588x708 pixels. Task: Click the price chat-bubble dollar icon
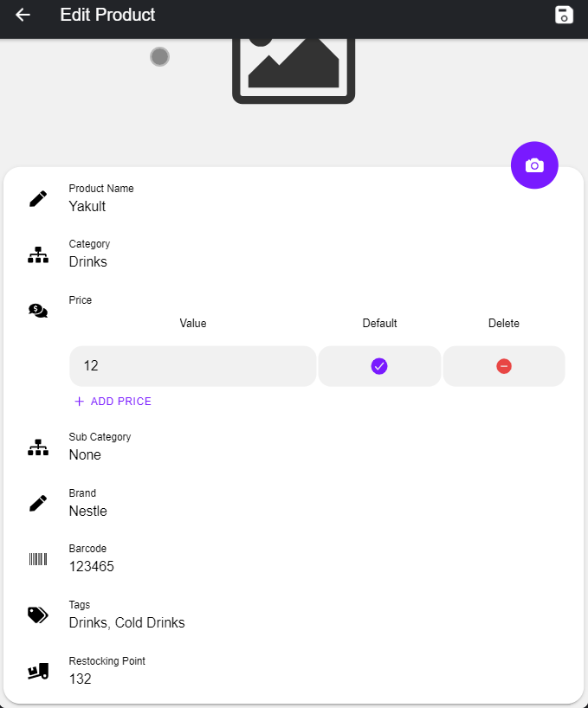[38, 311]
